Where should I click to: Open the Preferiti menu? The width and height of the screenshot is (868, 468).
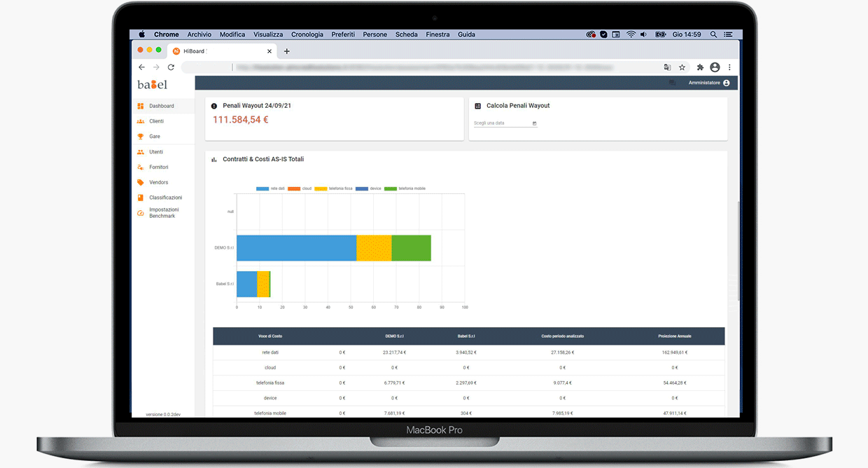pyautogui.click(x=343, y=34)
